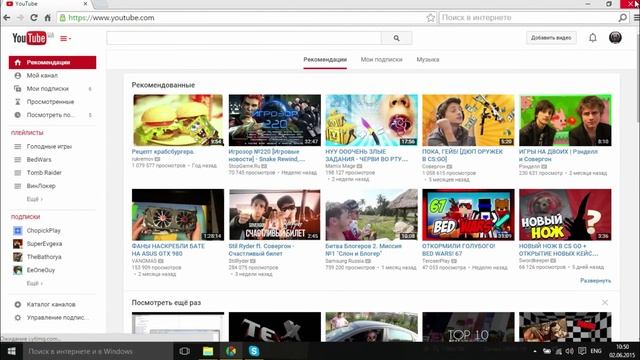
Task: Open Task View on taskbar
Action: point(184,351)
